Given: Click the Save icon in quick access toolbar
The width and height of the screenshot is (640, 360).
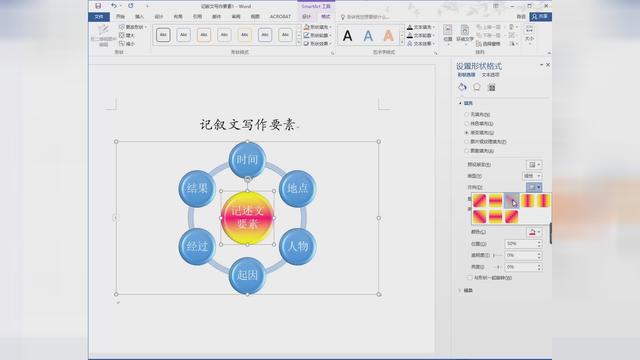Looking at the screenshot, I should 98,6.
